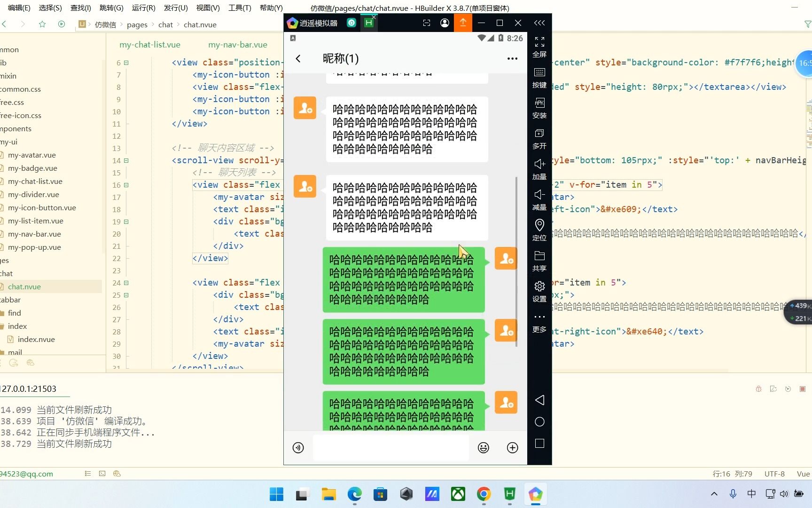Open the 工具(T) menu
812x508 pixels.
click(240, 8)
